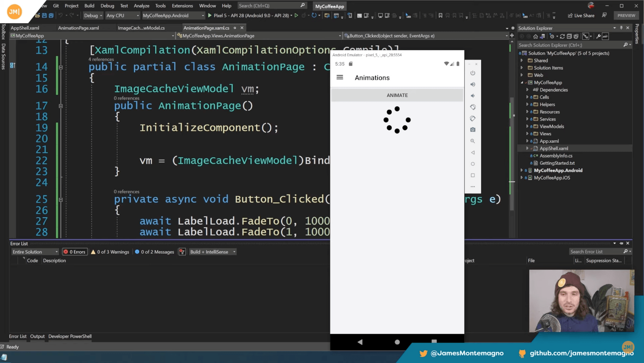Screen dimensions: 644x363
Task: Click the Undo toolbar icon
Action: tap(61, 15)
